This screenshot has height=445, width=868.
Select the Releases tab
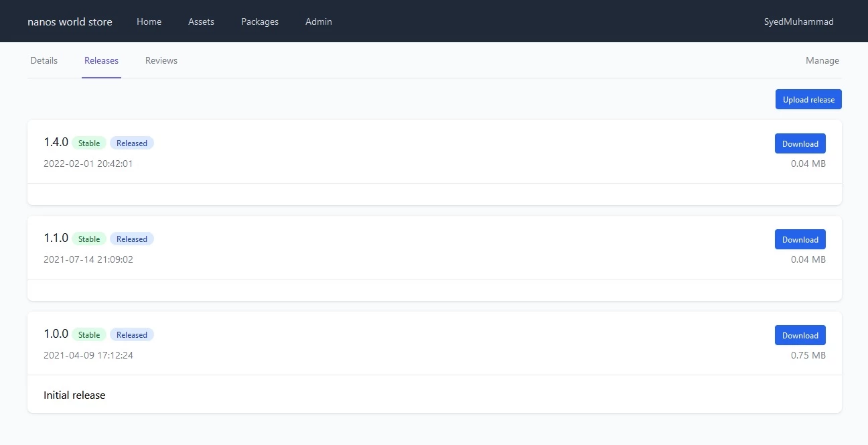[101, 60]
